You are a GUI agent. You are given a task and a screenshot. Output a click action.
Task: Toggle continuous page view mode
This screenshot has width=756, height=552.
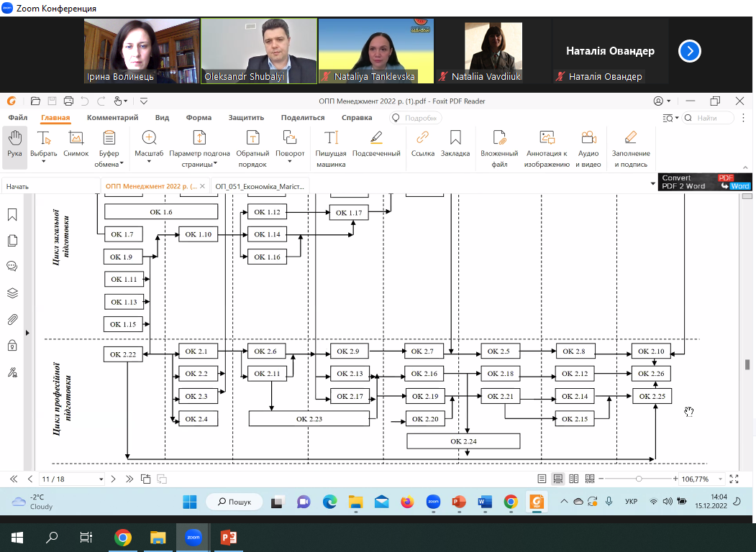click(x=558, y=479)
